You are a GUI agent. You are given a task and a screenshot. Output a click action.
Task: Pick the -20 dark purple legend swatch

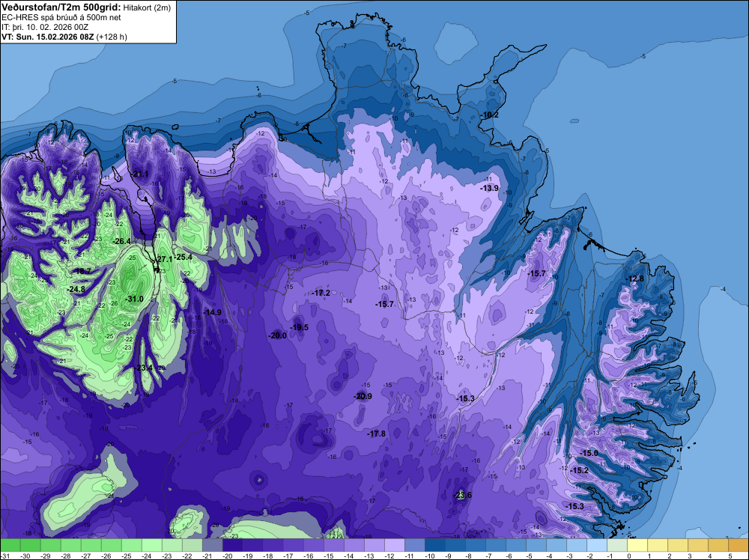(233, 546)
